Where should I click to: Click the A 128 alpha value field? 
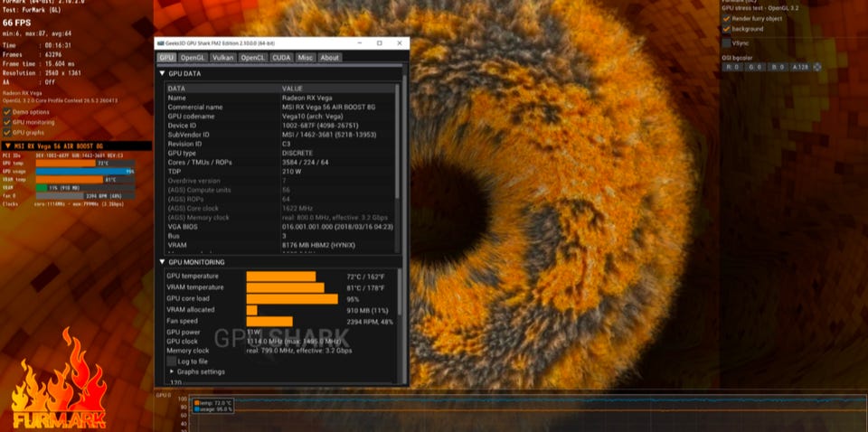(x=799, y=67)
